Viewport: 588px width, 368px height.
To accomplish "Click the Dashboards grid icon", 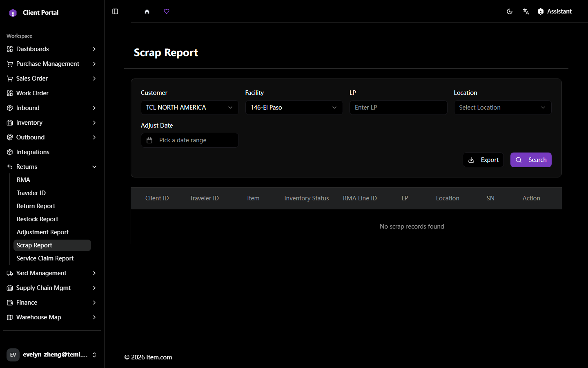I will pos(10,49).
